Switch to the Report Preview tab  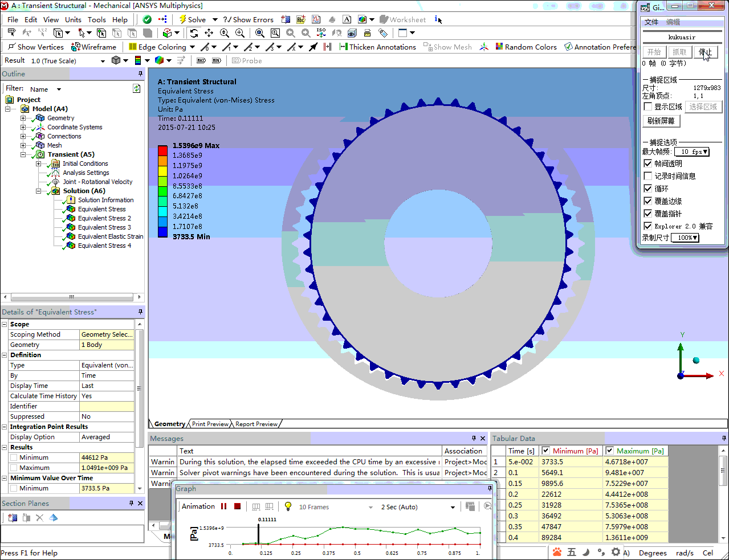click(x=256, y=424)
